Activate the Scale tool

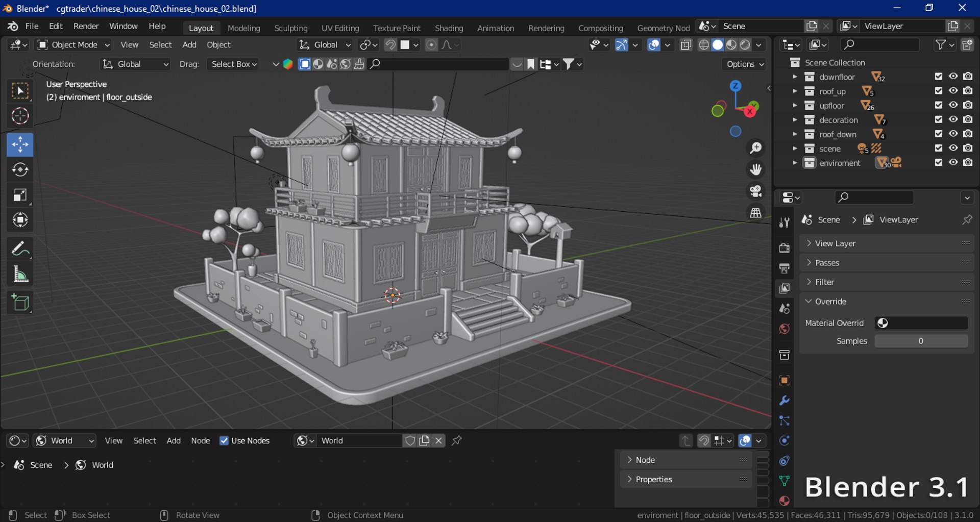pyautogui.click(x=20, y=195)
